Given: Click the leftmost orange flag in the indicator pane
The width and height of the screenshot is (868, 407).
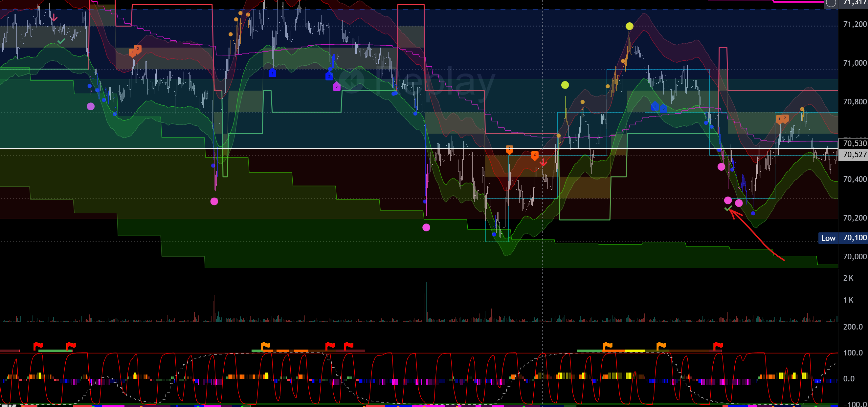Looking at the screenshot, I should pyautogui.click(x=265, y=346).
